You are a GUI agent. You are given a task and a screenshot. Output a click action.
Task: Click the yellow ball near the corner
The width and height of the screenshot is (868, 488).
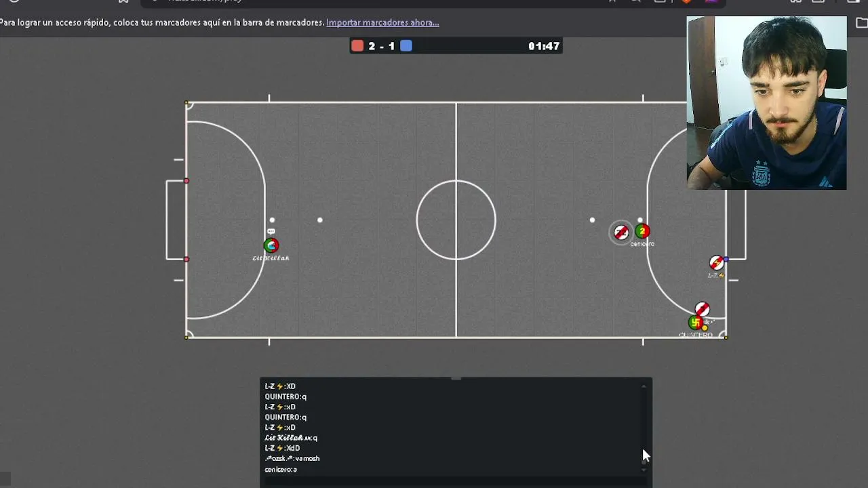(x=705, y=328)
